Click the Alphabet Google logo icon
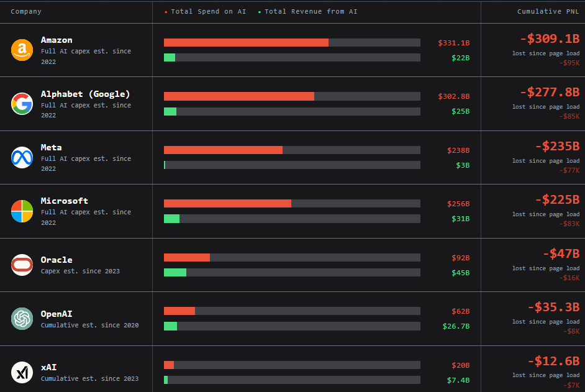This screenshot has height=392, width=585. [22, 103]
